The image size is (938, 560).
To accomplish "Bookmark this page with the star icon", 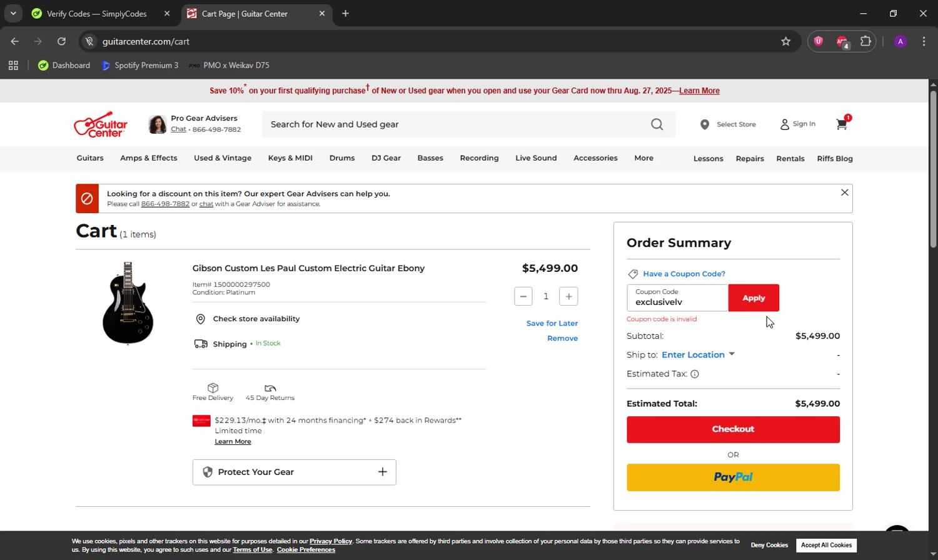I will (x=786, y=41).
